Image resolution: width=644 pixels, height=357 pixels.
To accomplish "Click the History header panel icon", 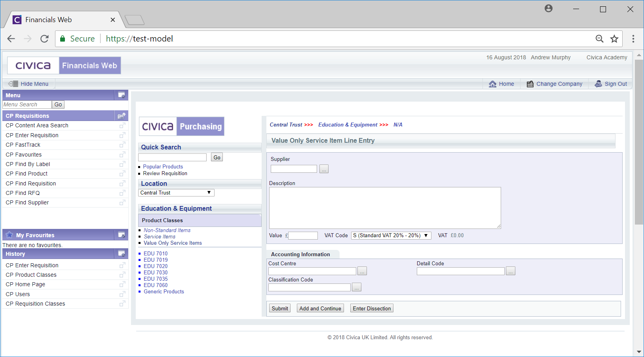I will pyautogui.click(x=122, y=253).
